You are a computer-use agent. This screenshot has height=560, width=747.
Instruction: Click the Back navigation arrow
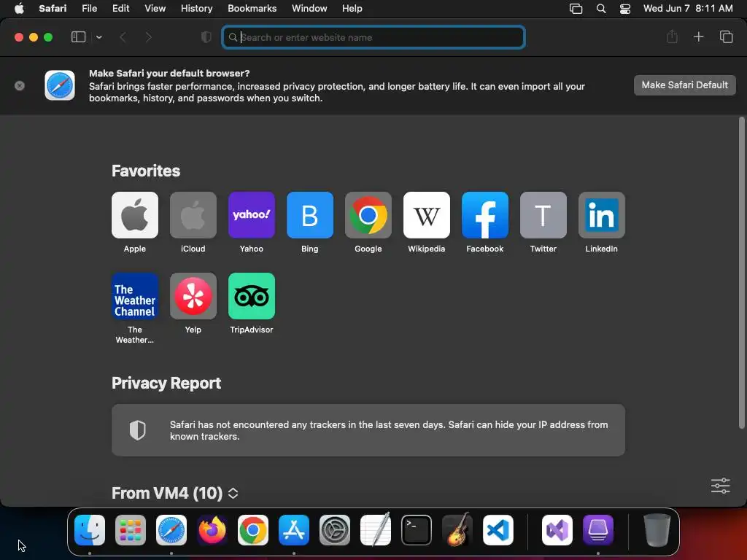[123, 37]
